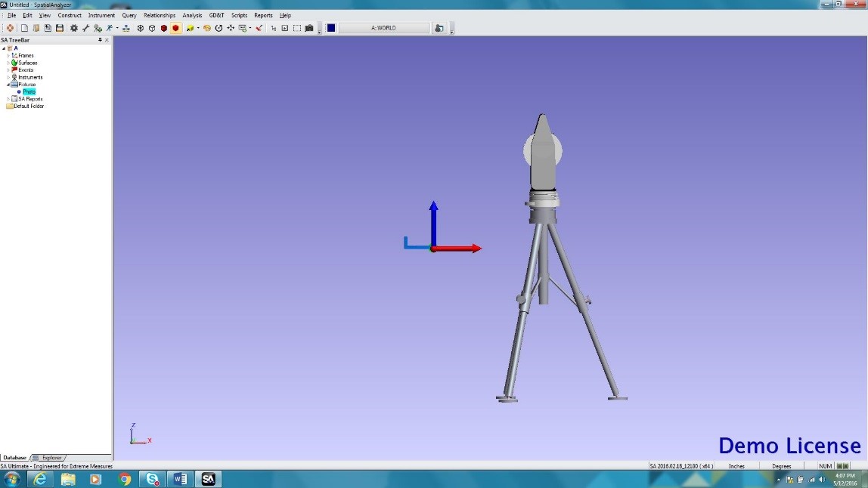
Task: Click the blue color swatch beside A:WORLD
Action: coord(330,27)
